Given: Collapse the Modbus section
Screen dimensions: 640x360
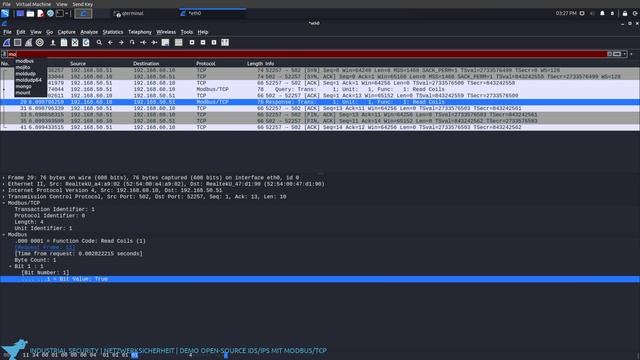Looking at the screenshot, I should 4,235.
